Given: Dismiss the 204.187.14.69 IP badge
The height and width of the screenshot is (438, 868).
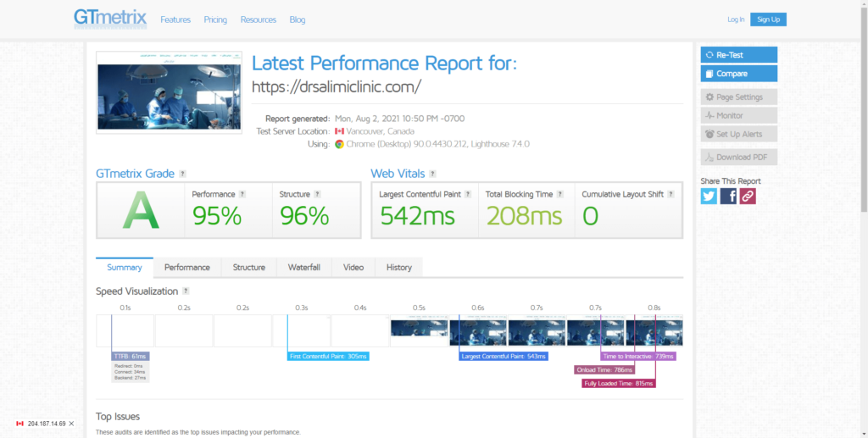Looking at the screenshot, I should click(72, 424).
